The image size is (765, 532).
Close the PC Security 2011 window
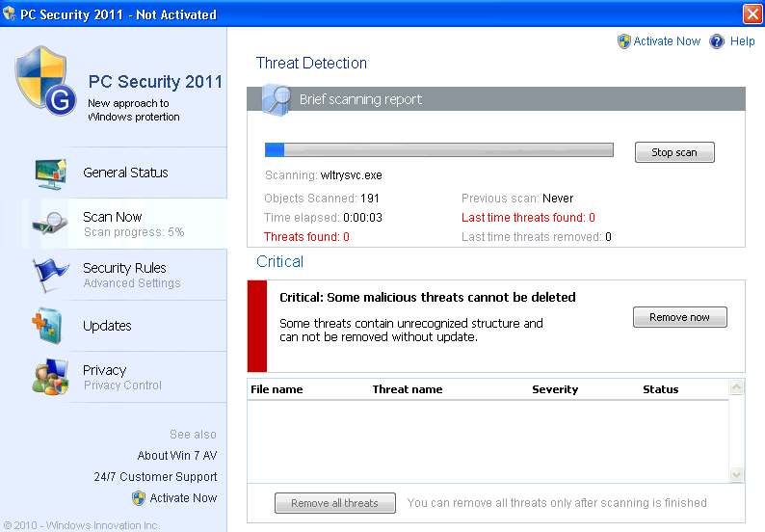click(x=752, y=13)
